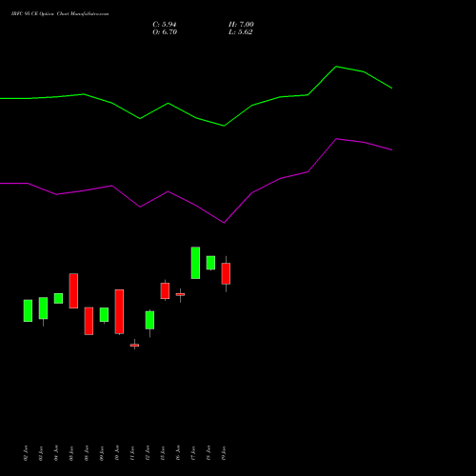
Task: Select the long red candle above 10 Jun
Action: point(119,311)
